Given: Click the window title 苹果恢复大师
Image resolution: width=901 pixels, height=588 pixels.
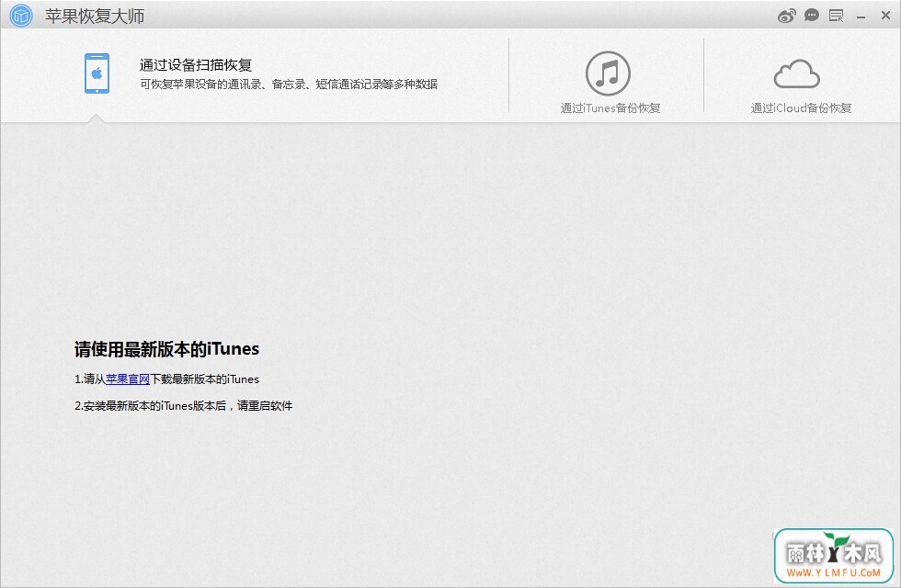Looking at the screenshot, I should pyautogui.click(x=95, y=17).
